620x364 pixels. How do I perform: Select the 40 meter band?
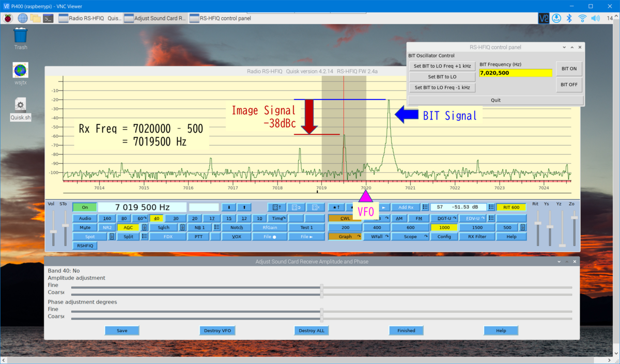coord(157,218)
